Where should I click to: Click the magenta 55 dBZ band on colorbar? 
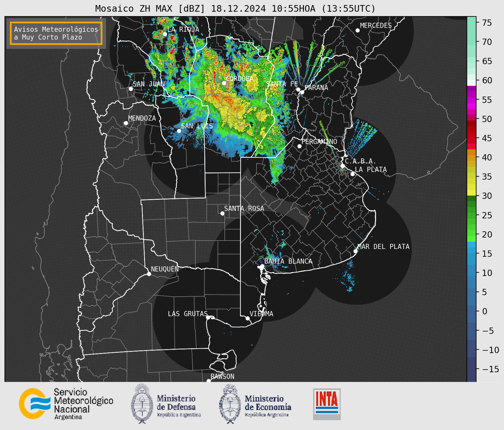pos(471,100)
